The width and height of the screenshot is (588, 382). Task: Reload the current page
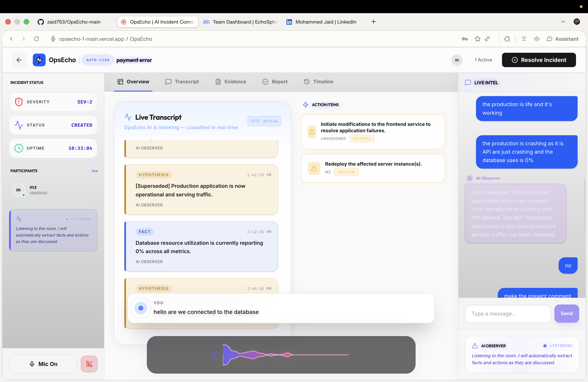click(x=36, y=39)
